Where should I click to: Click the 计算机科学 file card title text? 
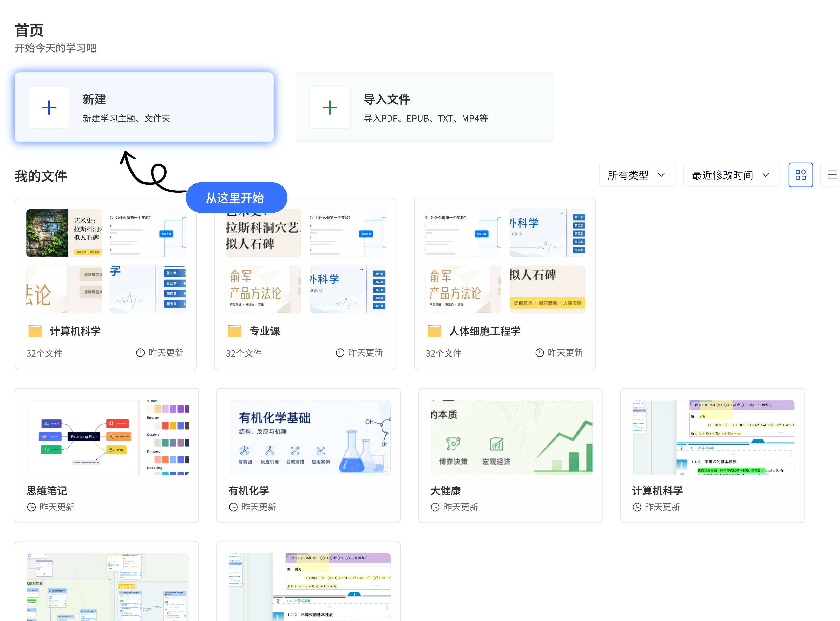[658, 490]
